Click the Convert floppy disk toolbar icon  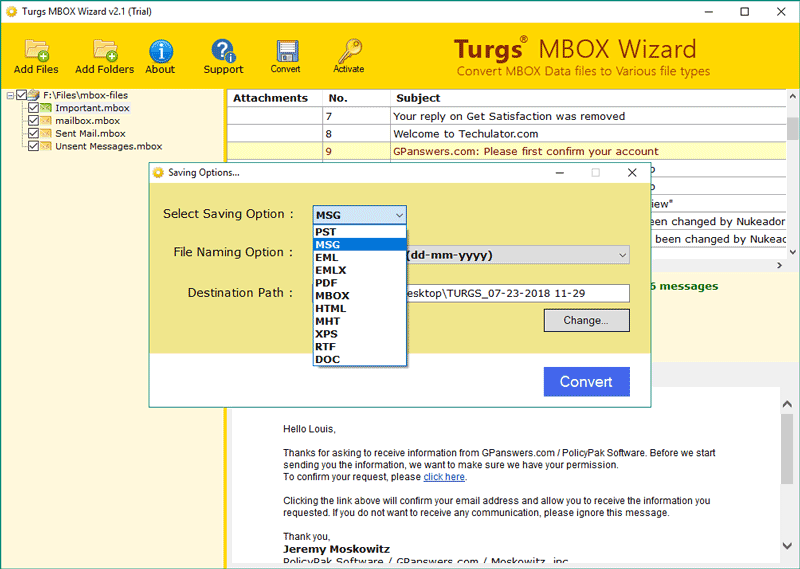(287, 51)
